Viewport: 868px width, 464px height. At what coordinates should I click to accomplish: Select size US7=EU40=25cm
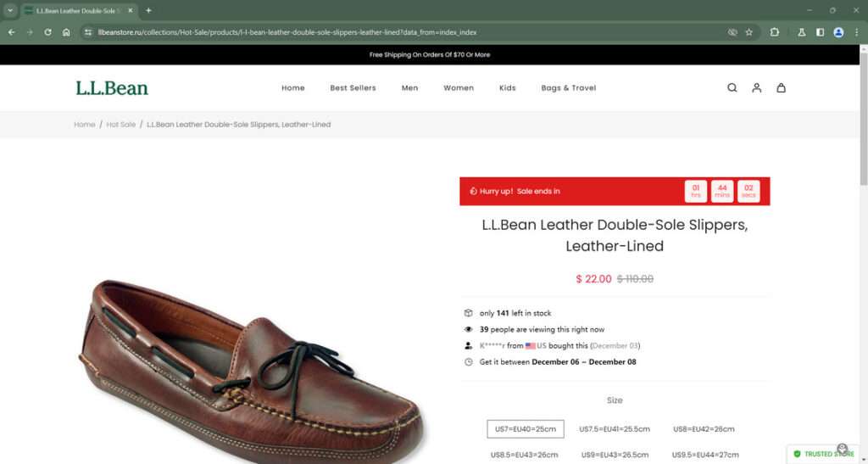(x=526, y=428)
